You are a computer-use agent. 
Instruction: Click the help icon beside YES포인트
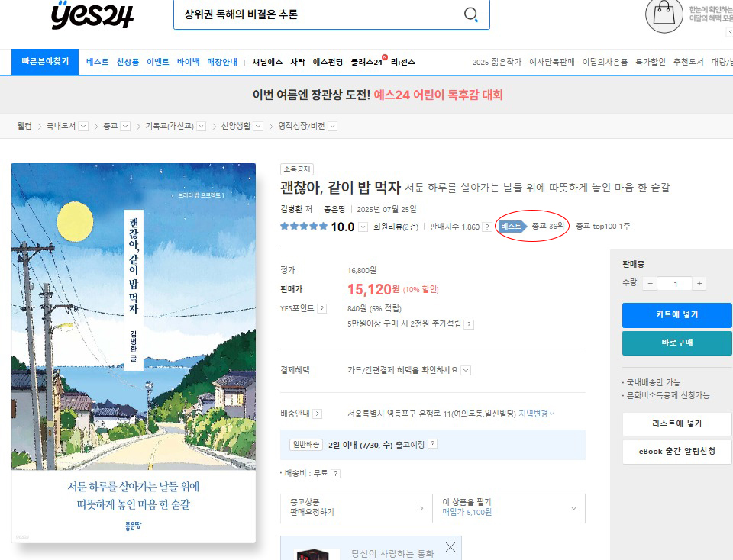pyautogui.click(x=321, y=309)
